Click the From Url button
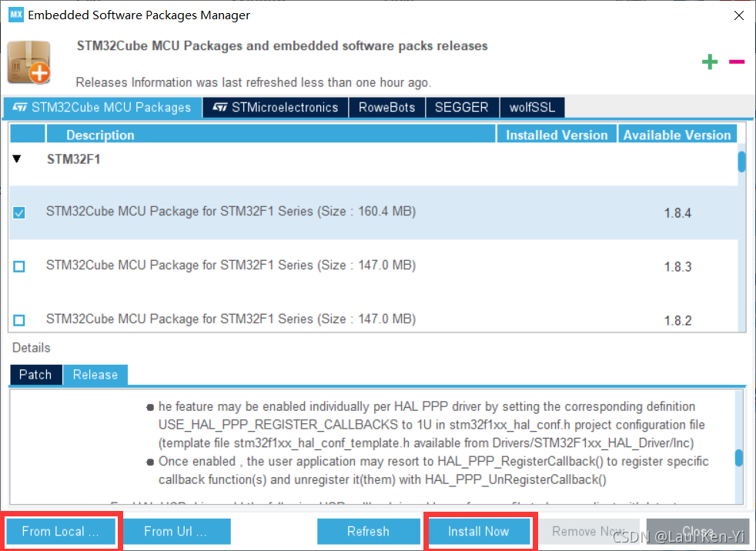 coord(176,531)
